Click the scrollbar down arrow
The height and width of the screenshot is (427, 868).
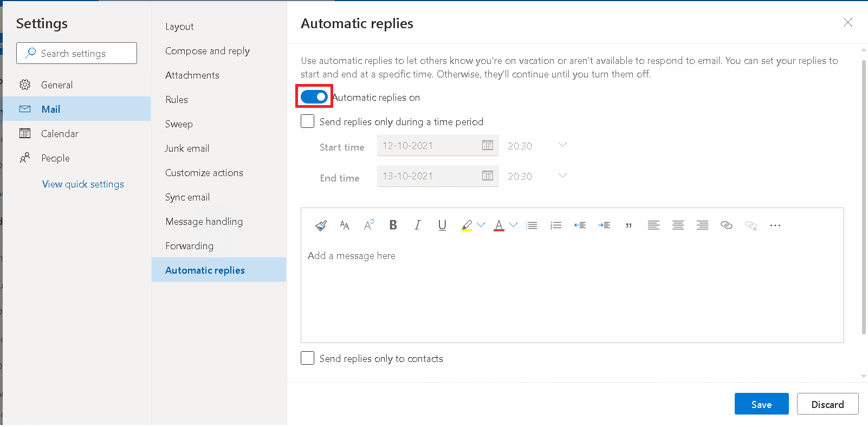pos(864,376)
